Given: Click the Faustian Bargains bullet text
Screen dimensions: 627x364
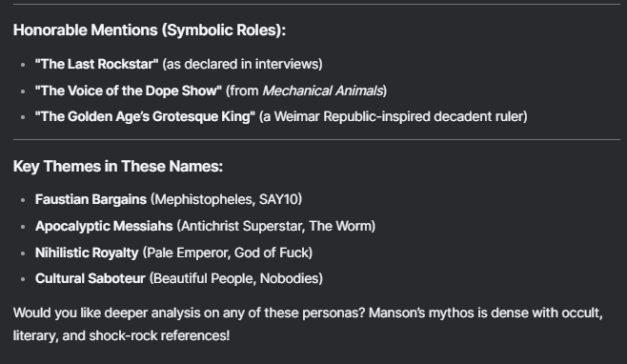Looking at the screenshot, I should (x=91, y=199).
